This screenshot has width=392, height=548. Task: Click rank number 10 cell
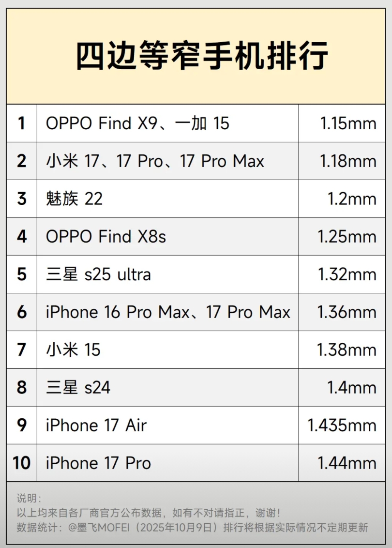pos(22,463)
